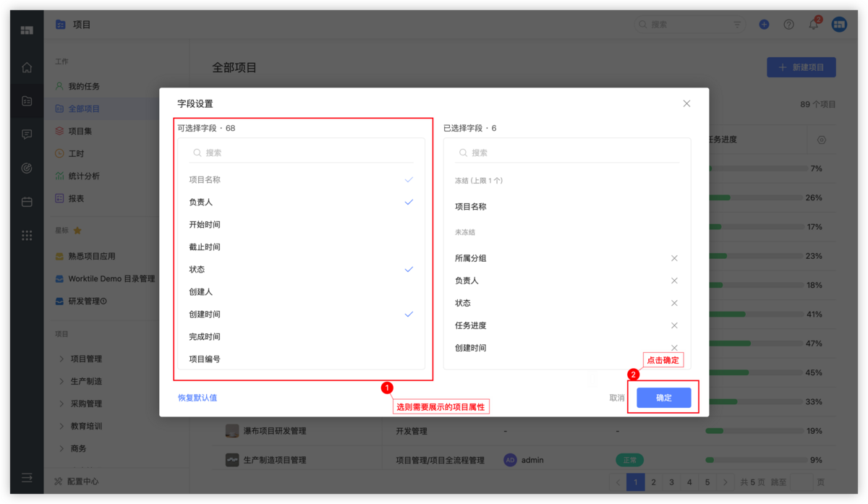
Task: Click the home icon in left sidebar
Action: [27, 68]
